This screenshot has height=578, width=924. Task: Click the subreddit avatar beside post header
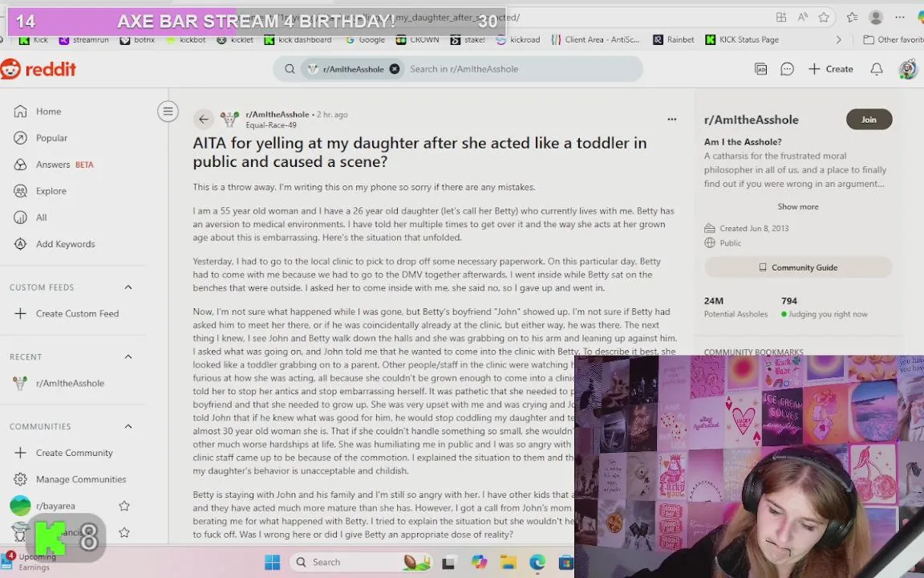coord(229,119)
